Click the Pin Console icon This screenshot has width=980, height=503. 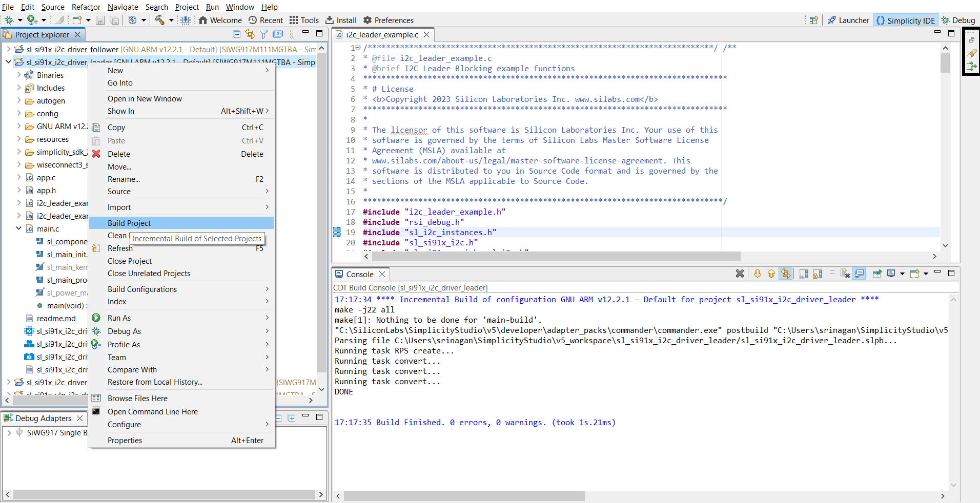pyautogui.click(x=877, y=274)
